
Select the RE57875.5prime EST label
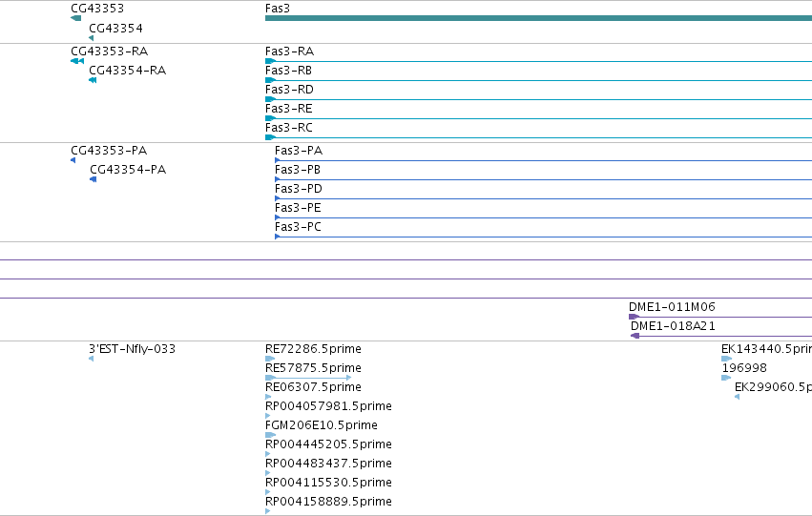point(313,368)
